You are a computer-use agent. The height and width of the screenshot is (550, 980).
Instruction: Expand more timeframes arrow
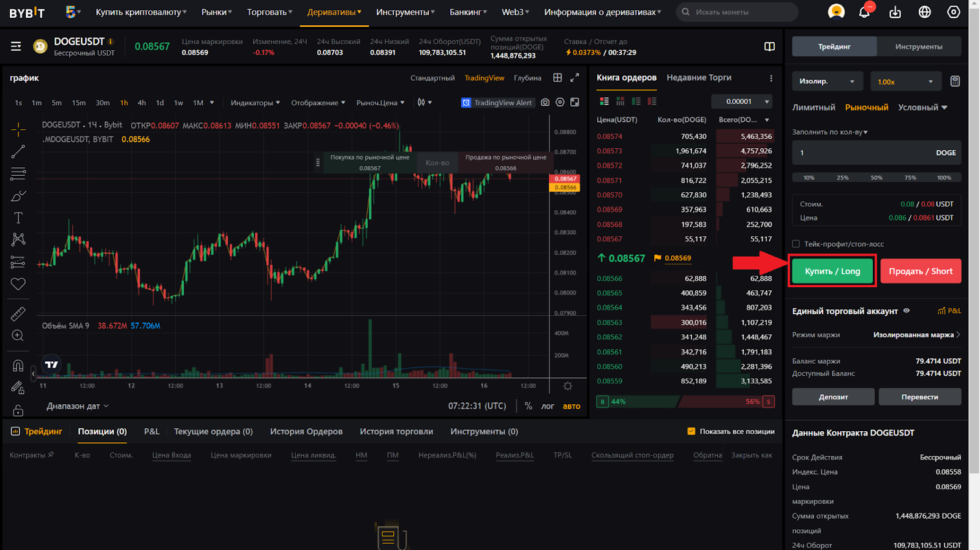pos(212,102)
